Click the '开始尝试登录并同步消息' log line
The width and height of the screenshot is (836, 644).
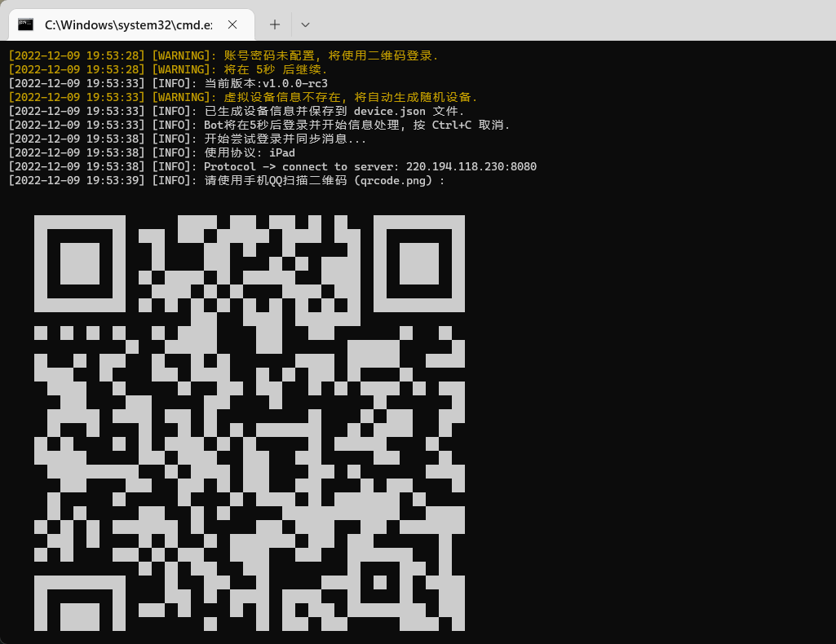(x=187, y=139)
